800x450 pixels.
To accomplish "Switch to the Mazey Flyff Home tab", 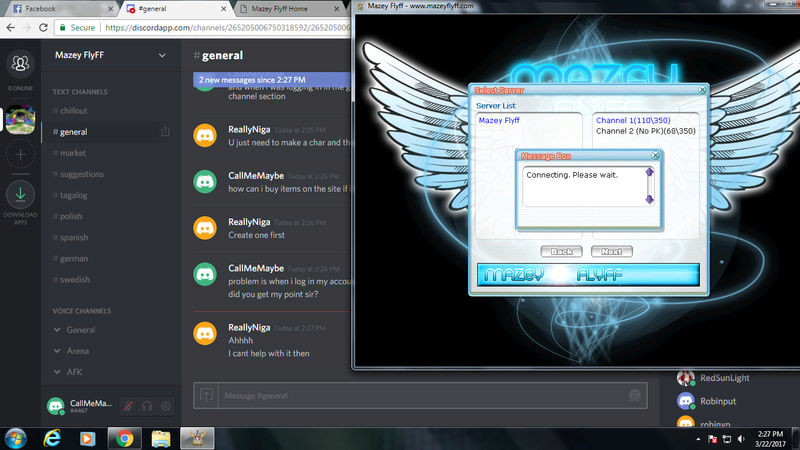I will (289, 9).
